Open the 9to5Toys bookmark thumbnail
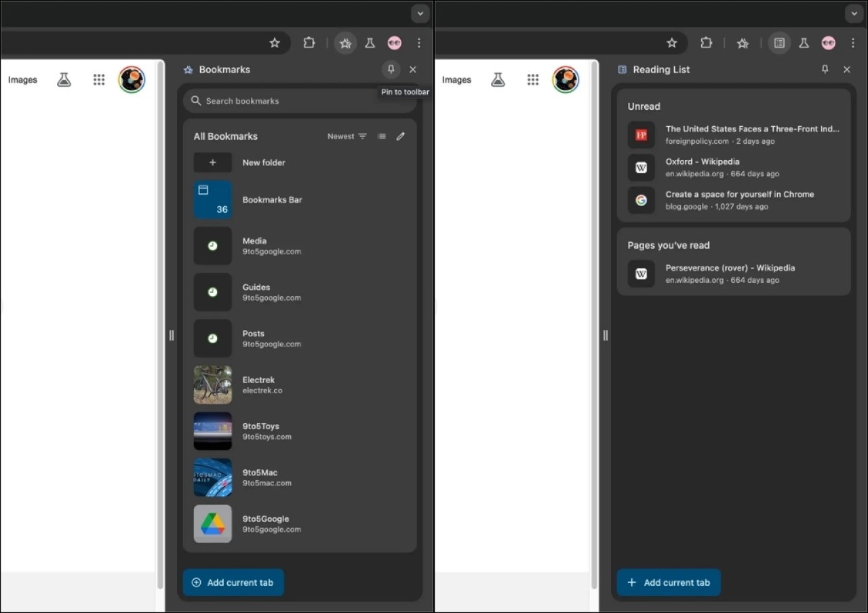This screenshot has height=613, width=868. (x=213, y=431)
